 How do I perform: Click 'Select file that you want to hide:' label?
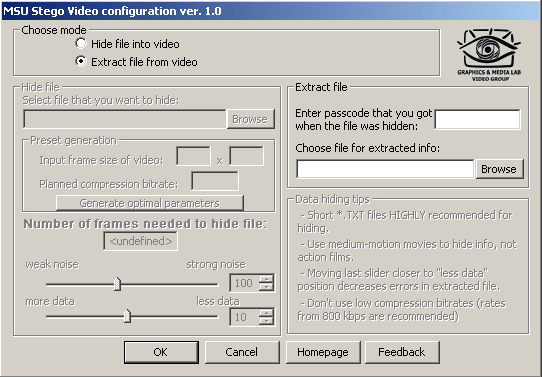(x=101, y=100)
